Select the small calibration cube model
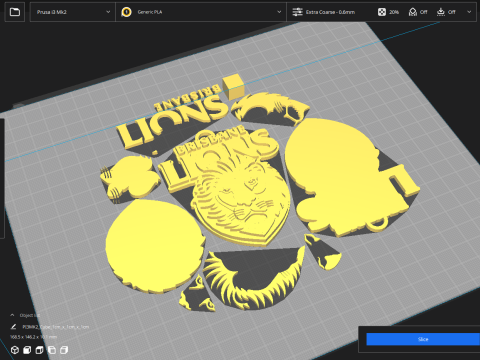Image resolution: width=480 pixels, height=360 pixels. (233, 87)
